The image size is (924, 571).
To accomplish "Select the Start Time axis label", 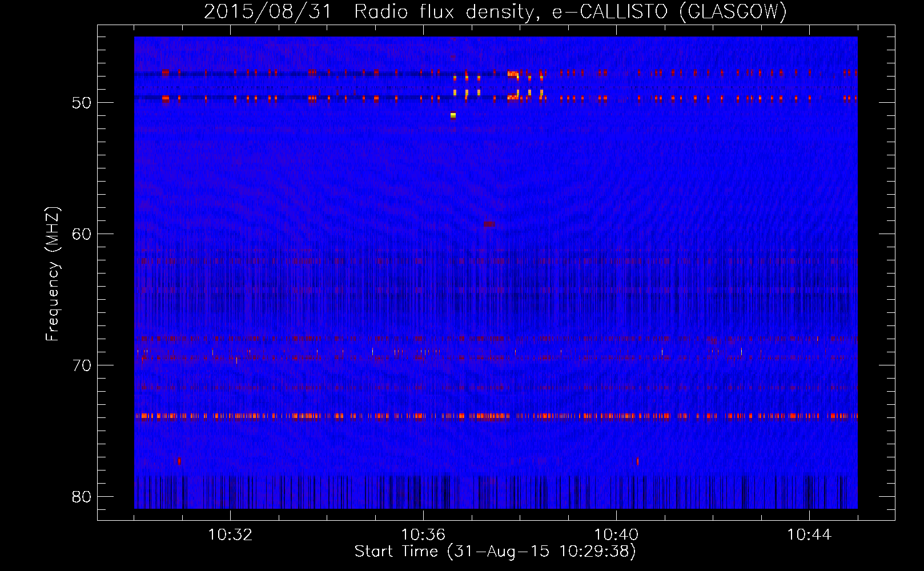I will coord(495,552).
